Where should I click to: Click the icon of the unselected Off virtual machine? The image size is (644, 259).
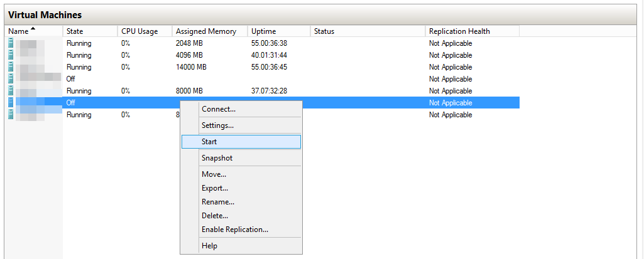point(11,79)
